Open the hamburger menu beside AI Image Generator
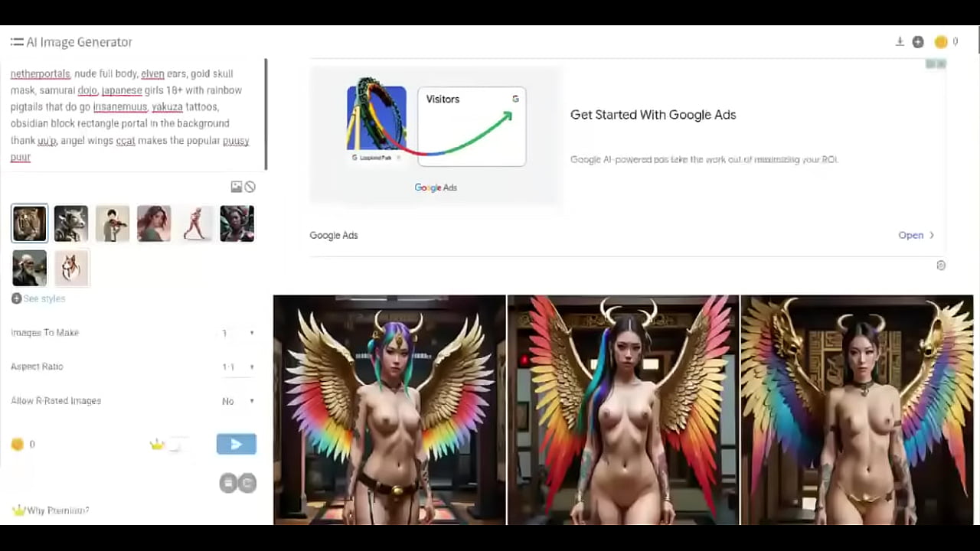The image size is (980, 551). tap(16, 42)
